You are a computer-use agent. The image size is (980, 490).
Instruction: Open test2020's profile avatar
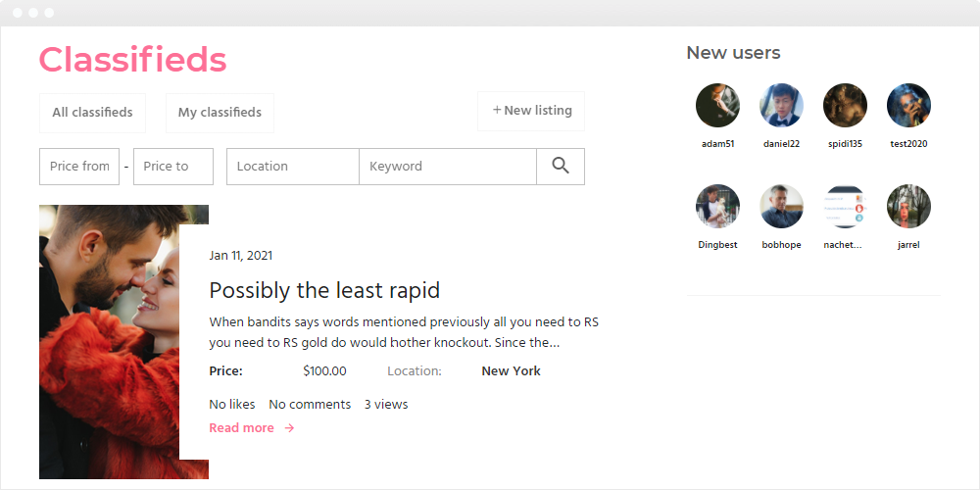tap(908, 106)
